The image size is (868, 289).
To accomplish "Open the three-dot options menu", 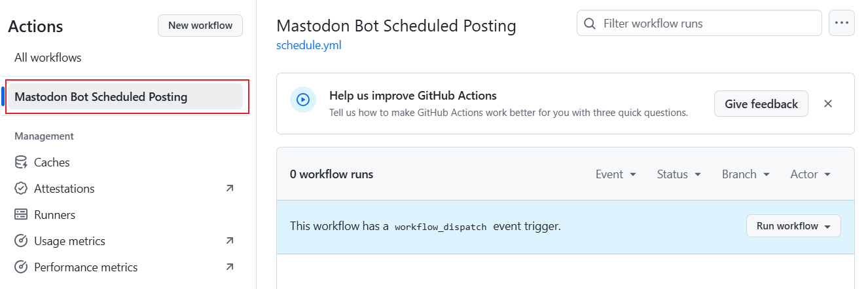I will coord(842,23).
